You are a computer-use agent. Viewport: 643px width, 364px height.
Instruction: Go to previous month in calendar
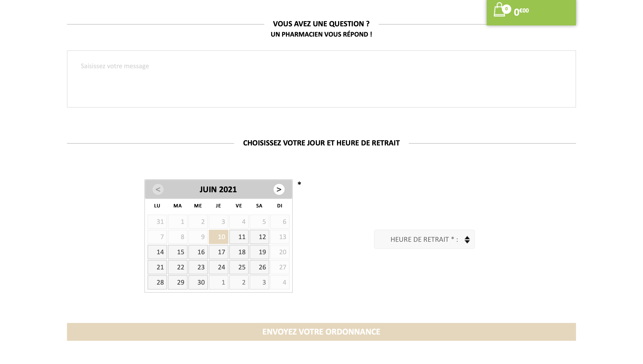click(x=158, y=190)
